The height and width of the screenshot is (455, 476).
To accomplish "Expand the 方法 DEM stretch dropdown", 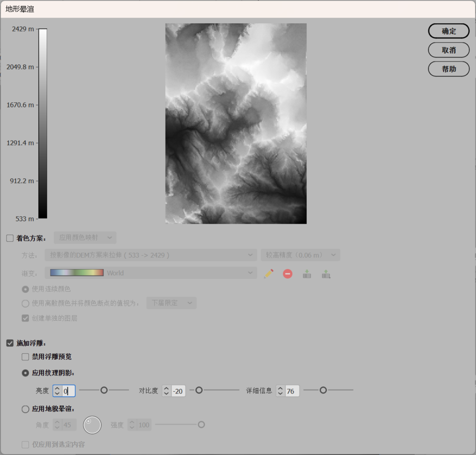I will (x=151, y=255).
